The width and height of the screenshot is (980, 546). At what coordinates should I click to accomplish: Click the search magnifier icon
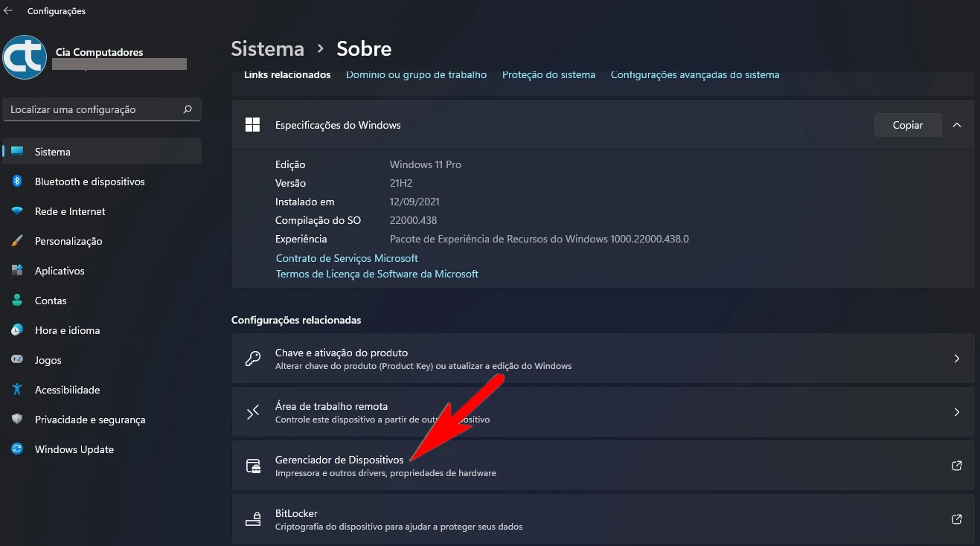[188, 109]
